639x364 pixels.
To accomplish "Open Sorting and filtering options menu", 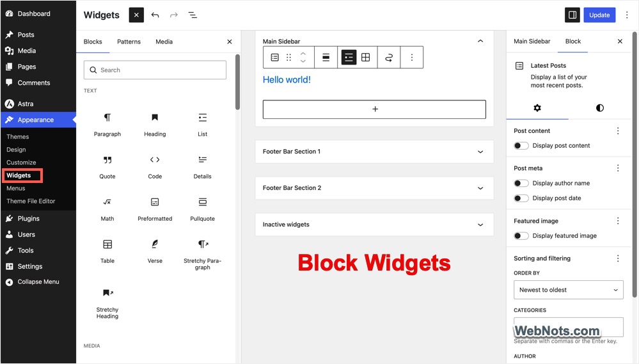I will coord(618,258).
